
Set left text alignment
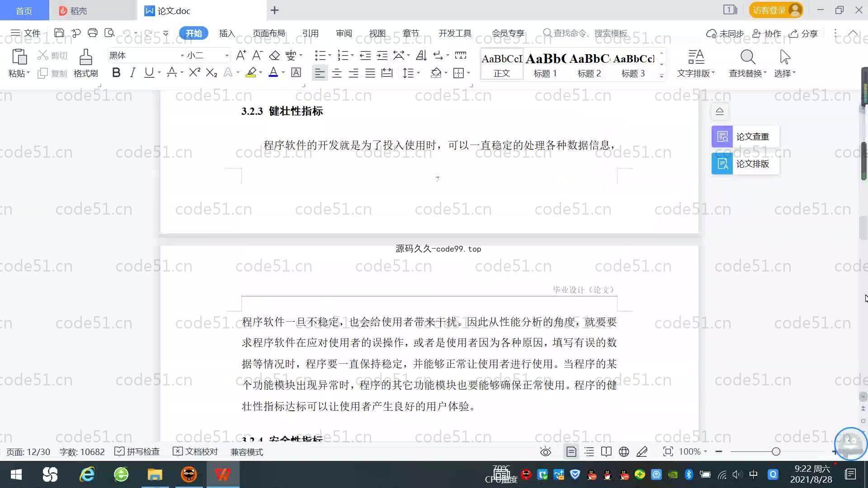[x=320, y=73]
